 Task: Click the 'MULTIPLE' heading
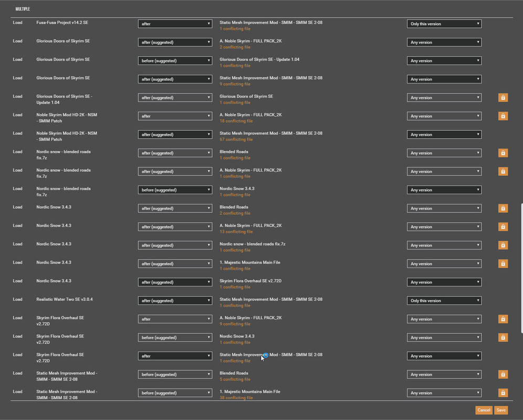pos(23,9)
